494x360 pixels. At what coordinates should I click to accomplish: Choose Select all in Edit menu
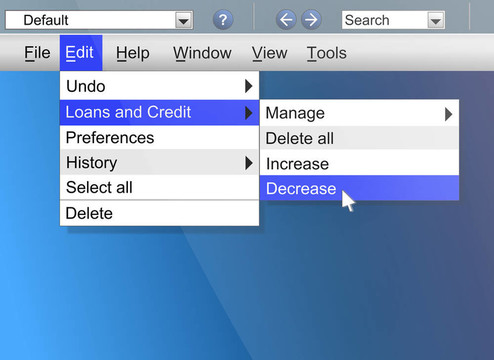tap(159, 187)
